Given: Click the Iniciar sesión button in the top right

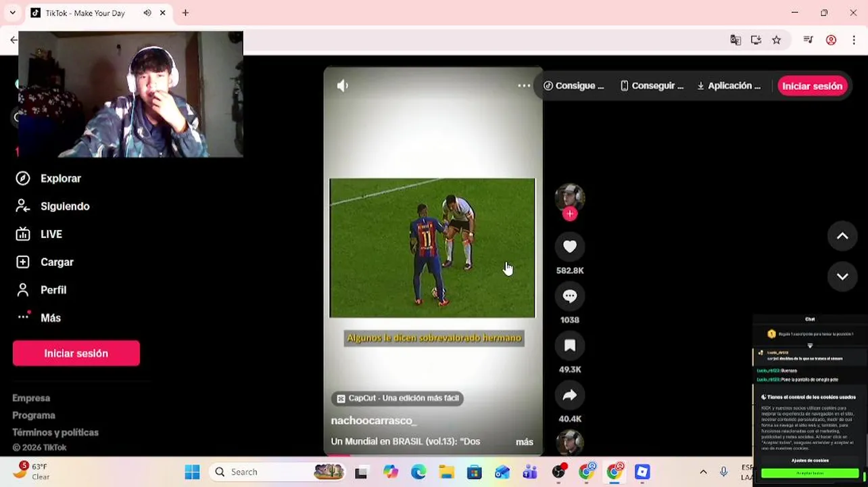Looking at the screenshot, I should 812,86.
